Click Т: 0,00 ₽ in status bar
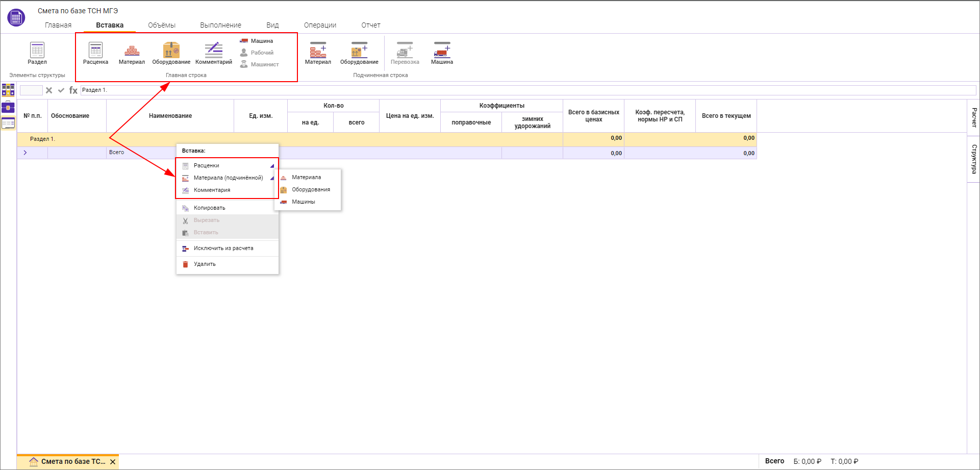980x470 pixels. tap(844, 461)
